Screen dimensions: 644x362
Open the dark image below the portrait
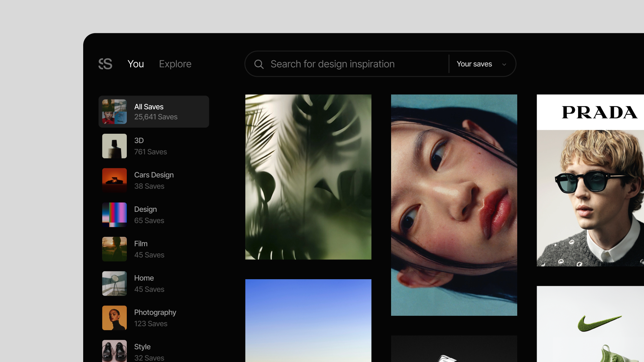(454, 349)
